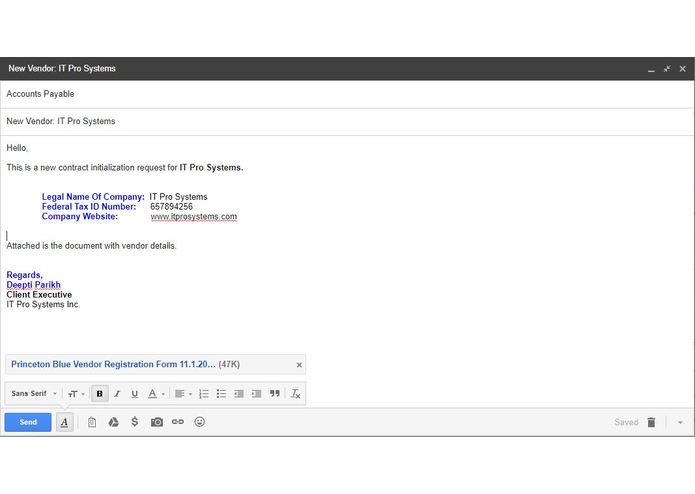Toggle Underline formatting
The height and width of the screenshot is (494, 695).
click(135, 393)
